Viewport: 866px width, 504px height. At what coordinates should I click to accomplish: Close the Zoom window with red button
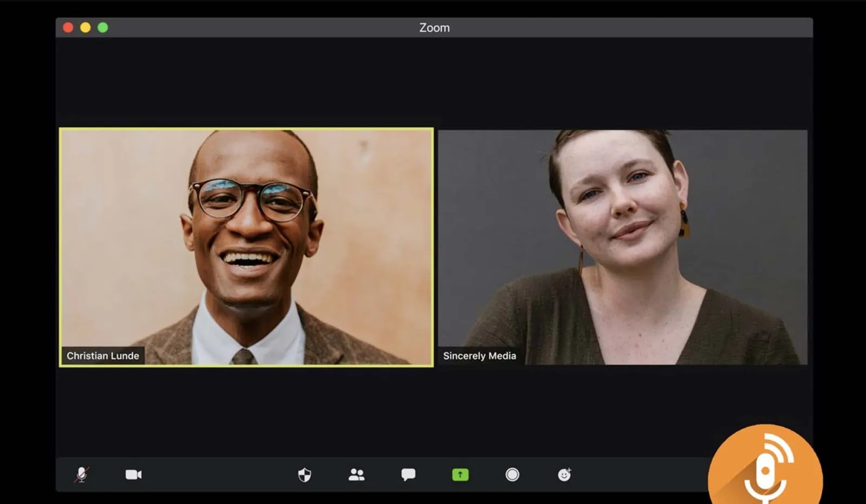click(68, 28)
